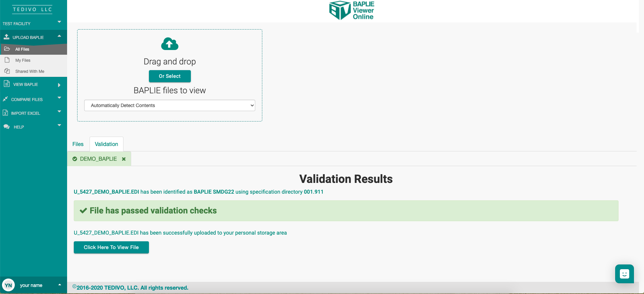
Task: Click the cloud upload icon
Action: [170, 44]
